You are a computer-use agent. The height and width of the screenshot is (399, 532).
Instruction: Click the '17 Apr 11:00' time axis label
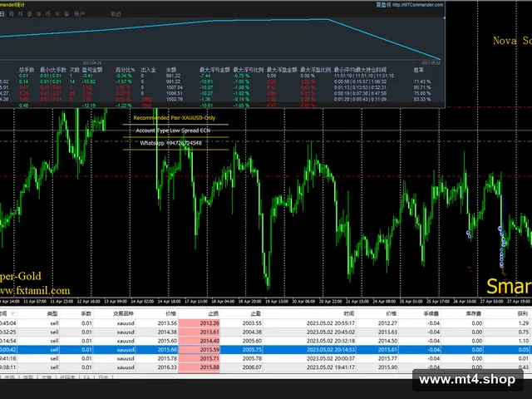point(196,301)
